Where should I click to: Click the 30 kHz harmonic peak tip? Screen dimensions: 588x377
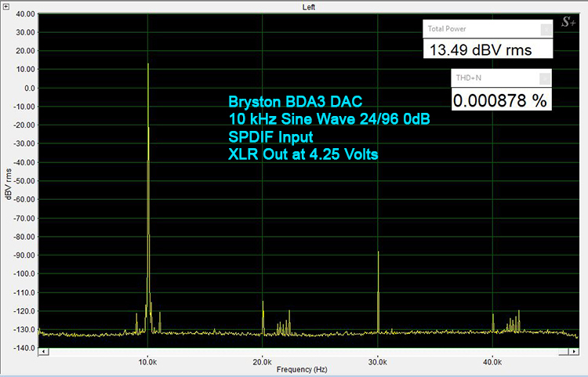click(378, 252)
